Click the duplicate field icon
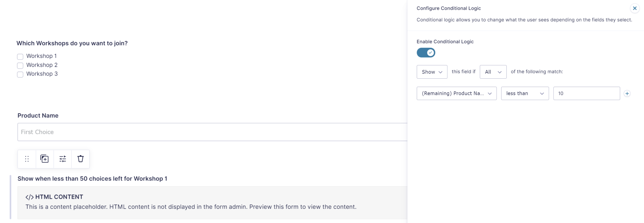The width and height of the screenshot is (644, 223). (45, 159)
